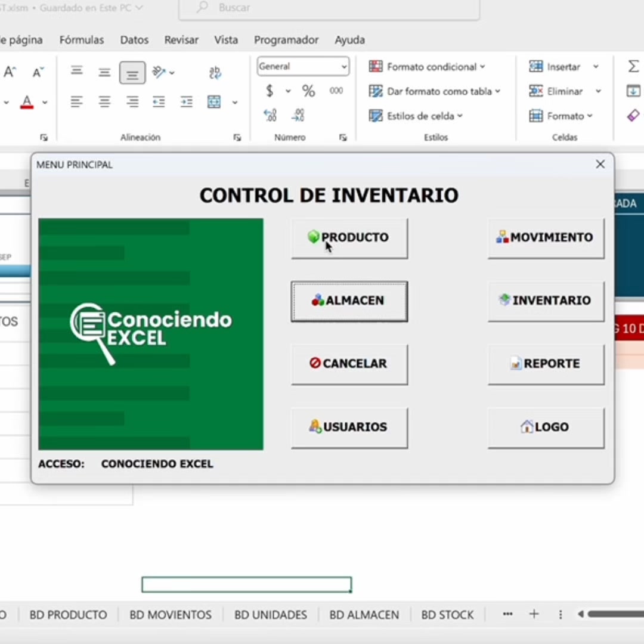Click text orientation icon
644x644 pixels.
(x=159, y=72)
